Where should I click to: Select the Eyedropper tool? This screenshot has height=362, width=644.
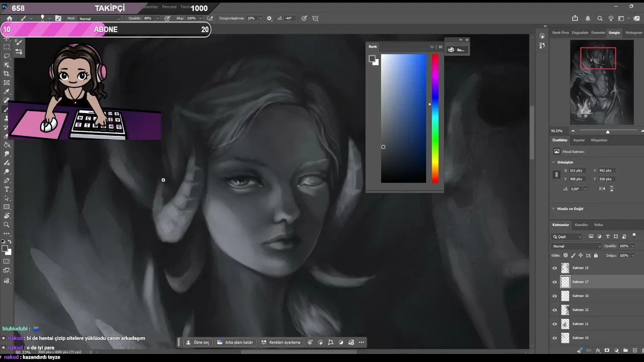pyautogui.click(x=7, y=92)
